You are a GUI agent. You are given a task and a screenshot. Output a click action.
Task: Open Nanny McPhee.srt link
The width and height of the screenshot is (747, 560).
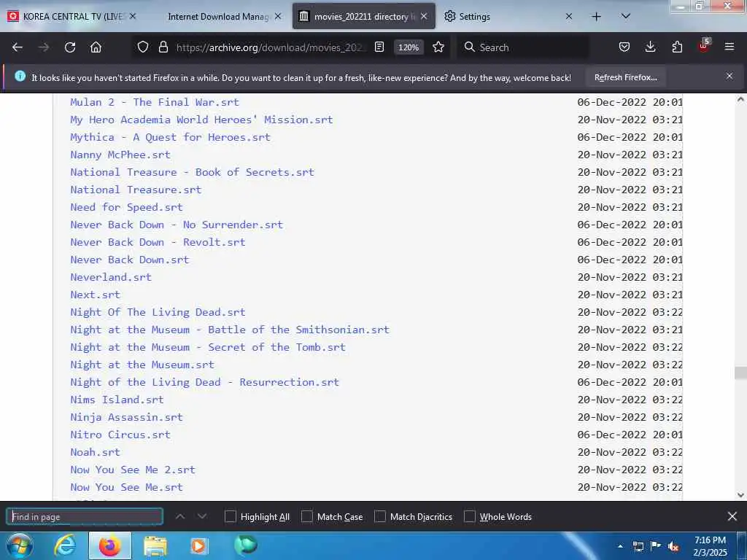(x=120, y=155)
